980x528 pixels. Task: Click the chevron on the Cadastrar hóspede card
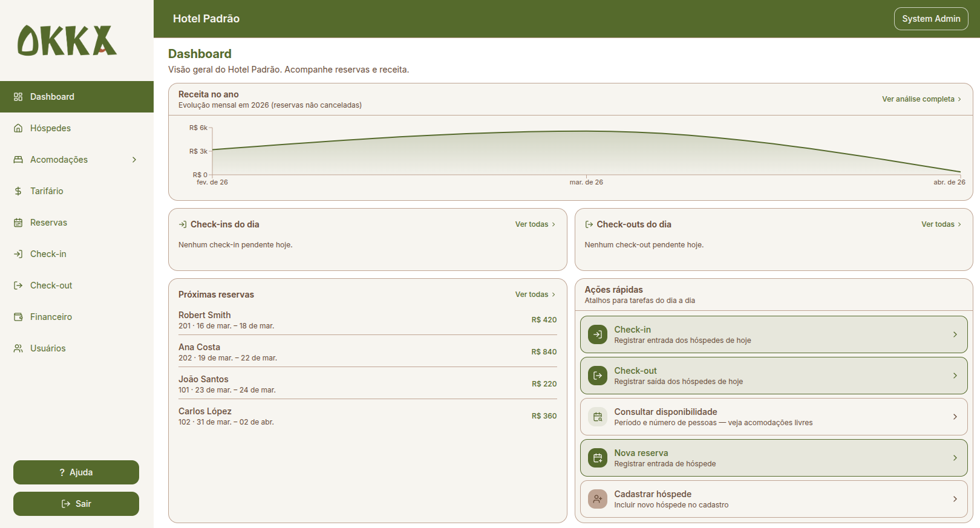coord(955,499)
